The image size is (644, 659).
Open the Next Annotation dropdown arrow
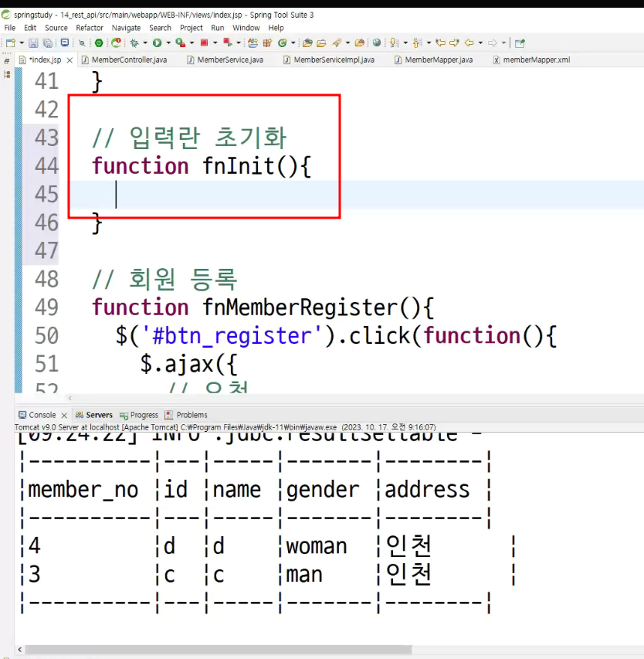(405, 42)
